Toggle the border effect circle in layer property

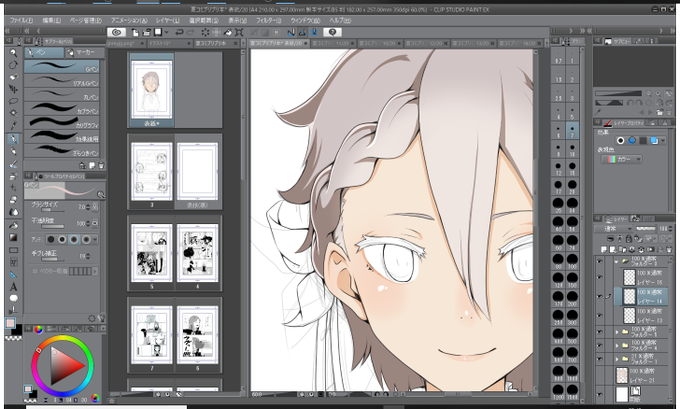click(x=621, y=141)
